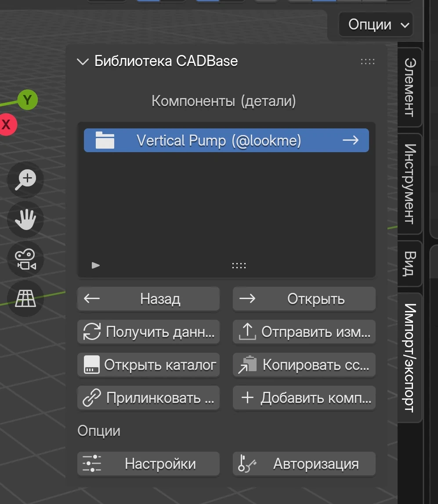Click the key icon on "Авторизация"
The image size is (438, 504).
coord(246,464)
